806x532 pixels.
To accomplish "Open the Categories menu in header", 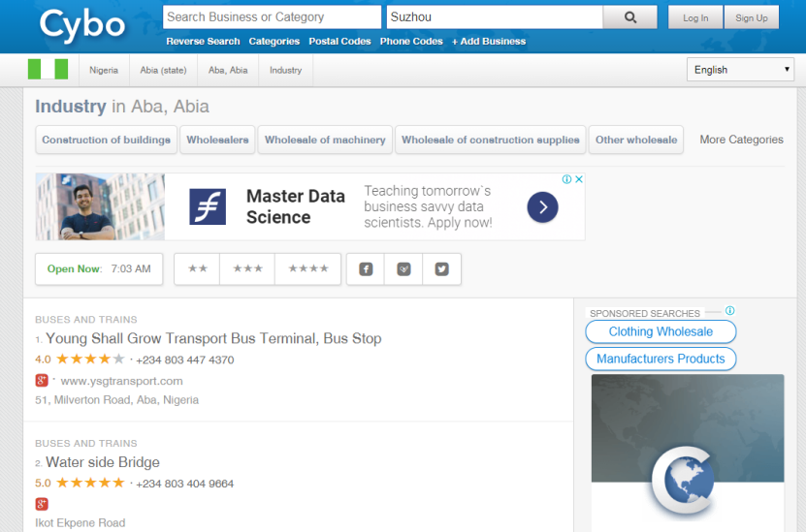I will [274, 42].
